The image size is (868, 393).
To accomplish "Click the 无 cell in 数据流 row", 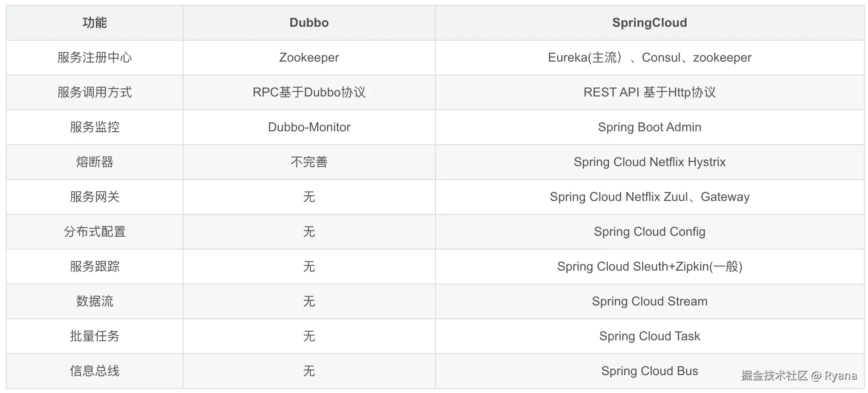I will pyautogui.click(x=309, y=301).
